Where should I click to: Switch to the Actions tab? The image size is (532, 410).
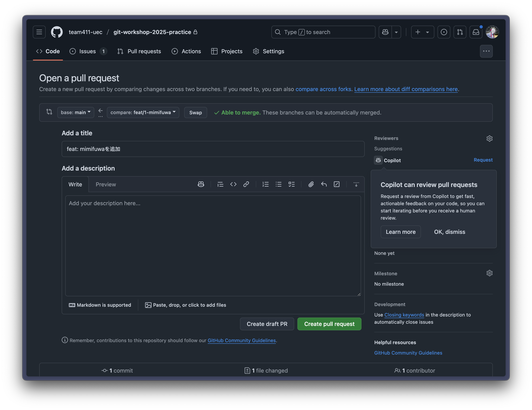pos(186,51)
